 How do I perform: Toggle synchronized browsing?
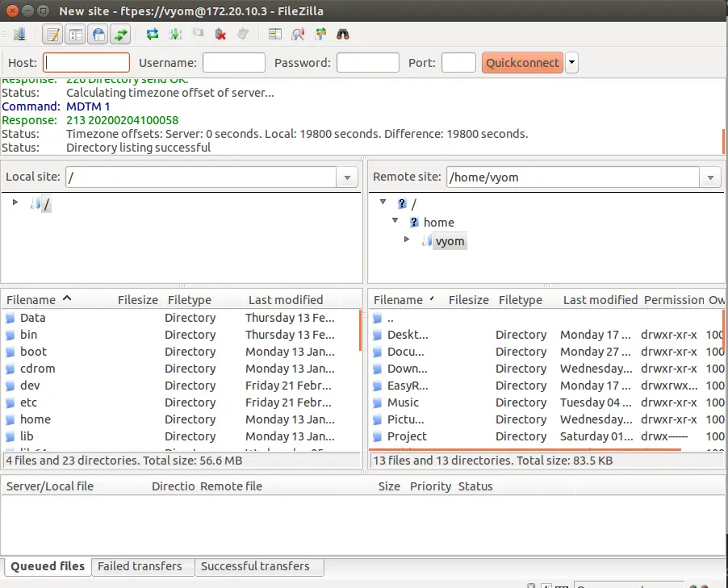(320, 35)
